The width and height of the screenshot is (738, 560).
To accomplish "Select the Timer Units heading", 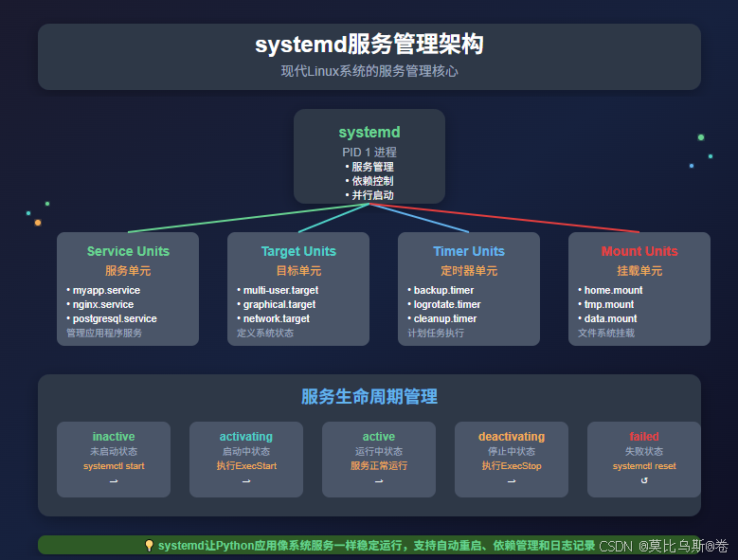I will point(469,251).
